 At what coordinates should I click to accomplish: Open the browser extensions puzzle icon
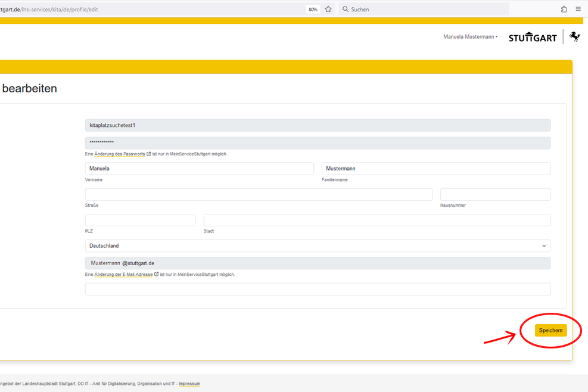(564, 10)
